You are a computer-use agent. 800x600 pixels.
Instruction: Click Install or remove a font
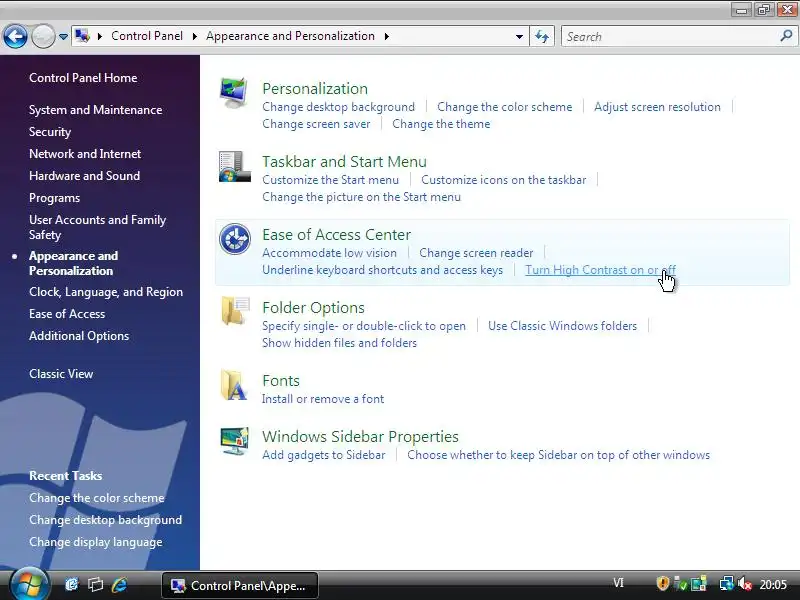click(322, 399)
